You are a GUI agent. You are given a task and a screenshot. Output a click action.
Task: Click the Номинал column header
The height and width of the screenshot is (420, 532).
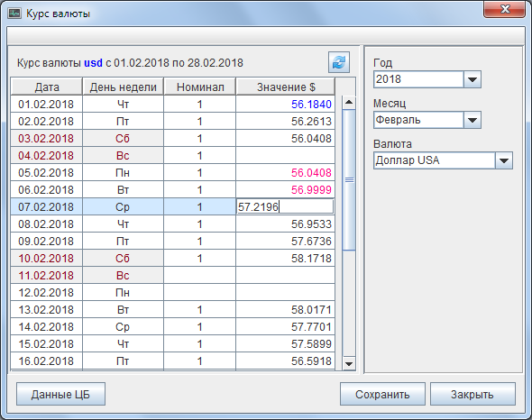point(200,87)
